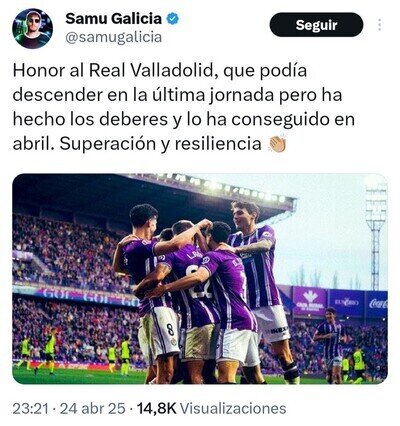The width and height of the screenshot is (400, 426).
Task: Click the Coca-Cola banner in the photo
Action: pos(377,304)
